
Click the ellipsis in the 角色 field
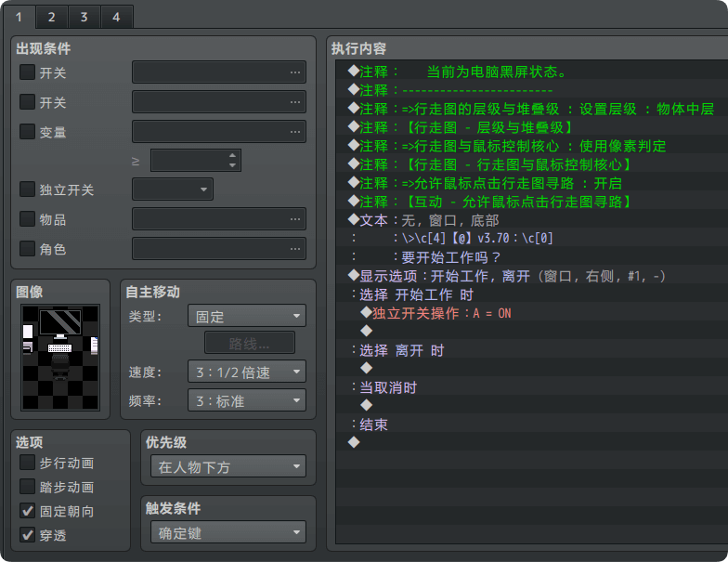click(x=295, y=249)
